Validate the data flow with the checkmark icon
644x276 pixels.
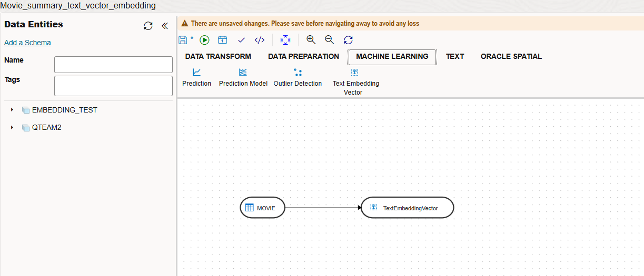click(241, 40)
